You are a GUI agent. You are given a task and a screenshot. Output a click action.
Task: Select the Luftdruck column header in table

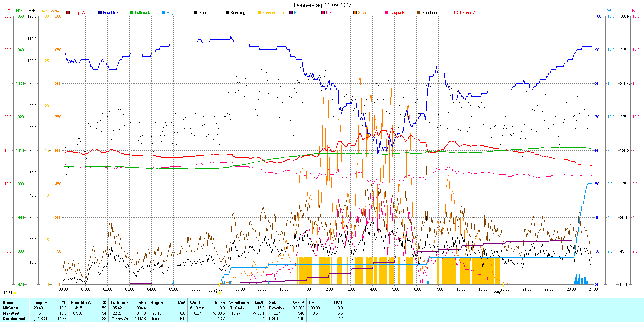tap(120, 303)
